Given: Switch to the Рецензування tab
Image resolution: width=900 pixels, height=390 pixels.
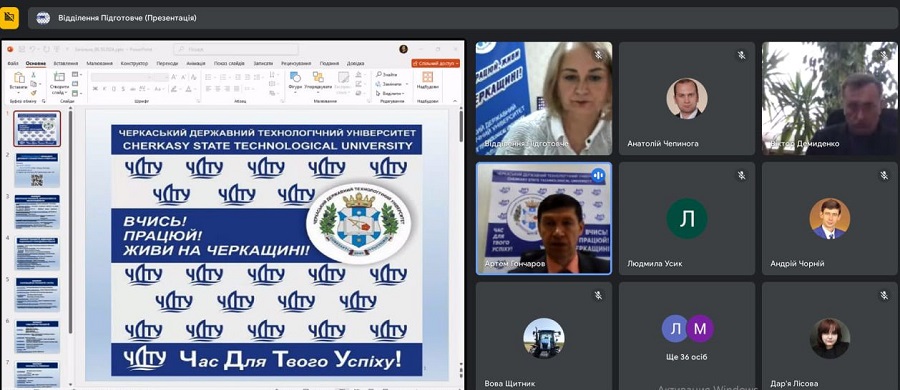Looking at the screenshot, I should click(296, 63).
